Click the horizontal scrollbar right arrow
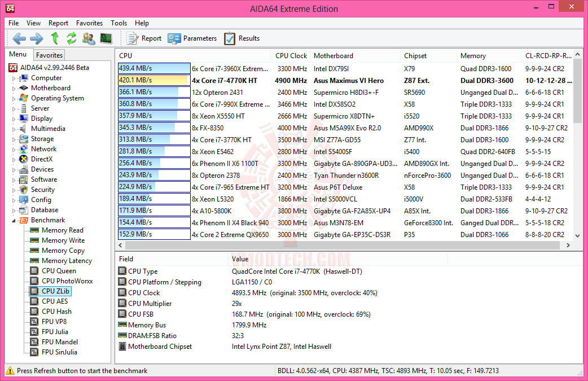The height and width of the screenshot is (381, 588). [568, 245]
